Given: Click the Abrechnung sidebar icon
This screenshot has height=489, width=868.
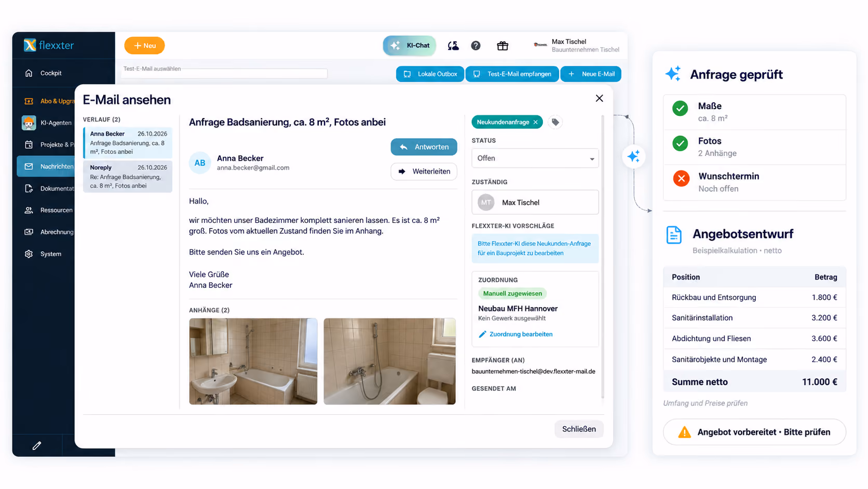Looking at the screenshot, I should click(29, 232).
